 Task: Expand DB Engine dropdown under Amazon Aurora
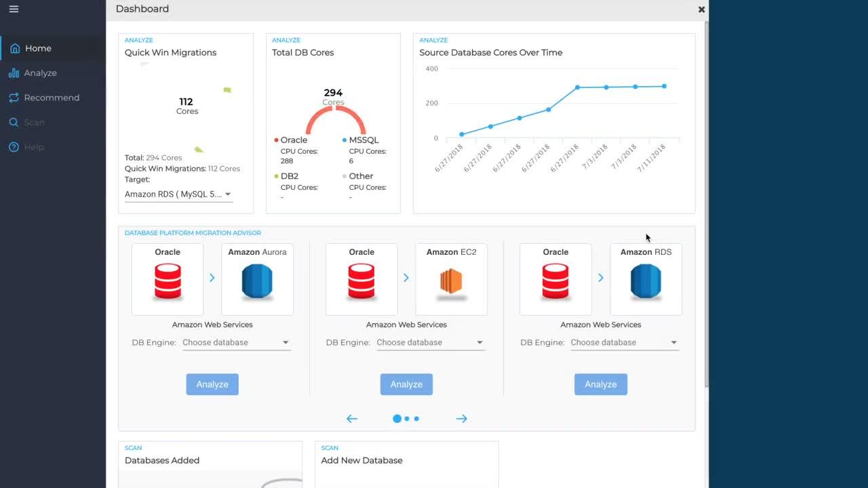coord(236,342)
